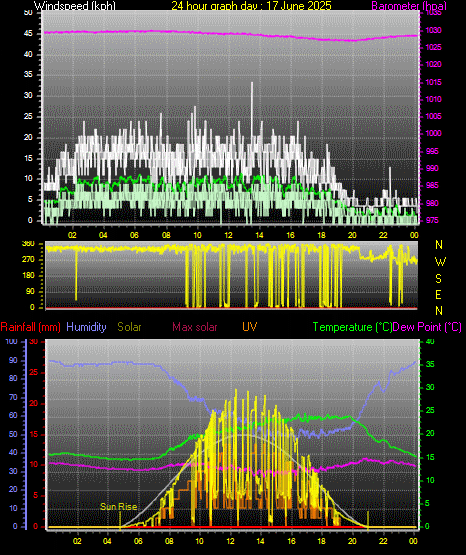Click the 12 hour label under wind graph
Viewport: 466px width, 555px height.
229,235
